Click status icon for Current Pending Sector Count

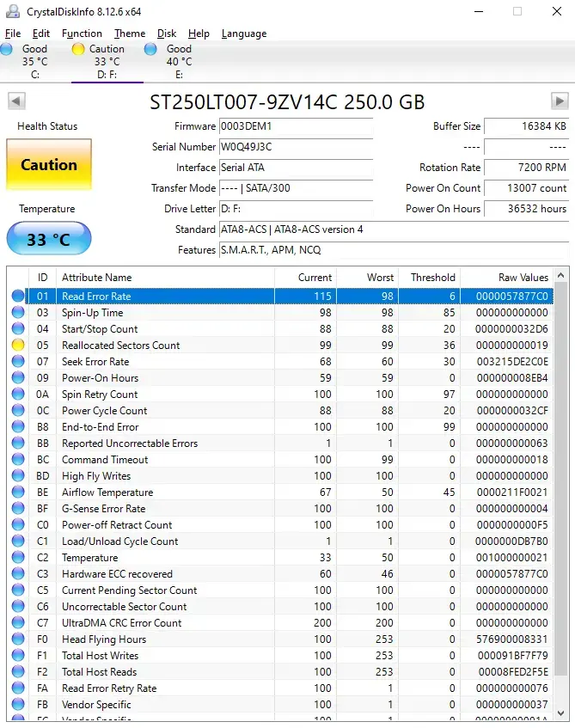pyautogui.click(x=18, y=590)
